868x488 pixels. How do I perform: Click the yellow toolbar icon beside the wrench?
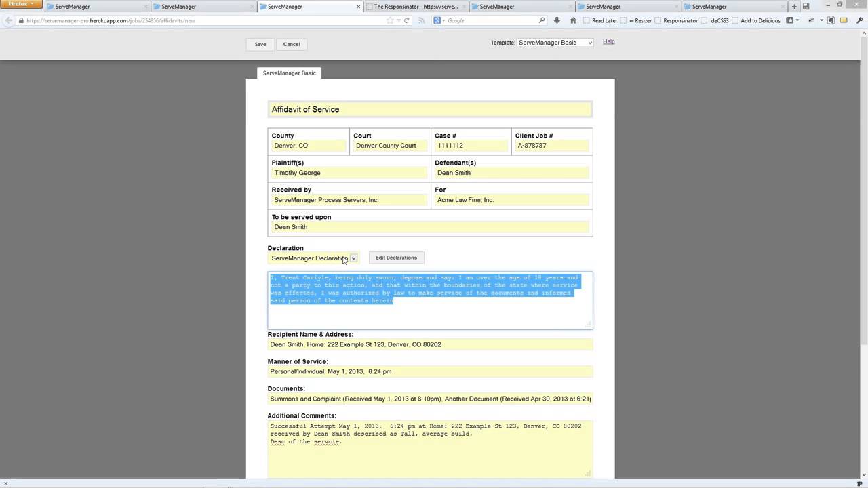844,20
